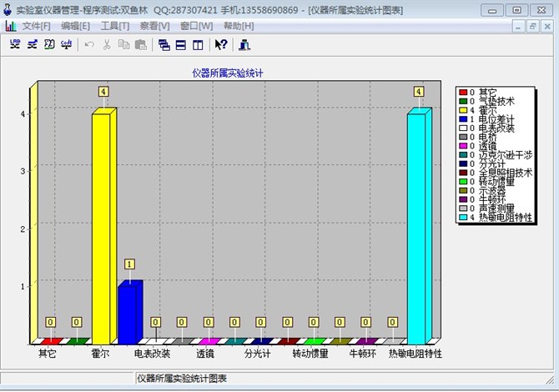Click the Undo arrow icon
This screenshot has width=559, height=392.
pos(89,44)
